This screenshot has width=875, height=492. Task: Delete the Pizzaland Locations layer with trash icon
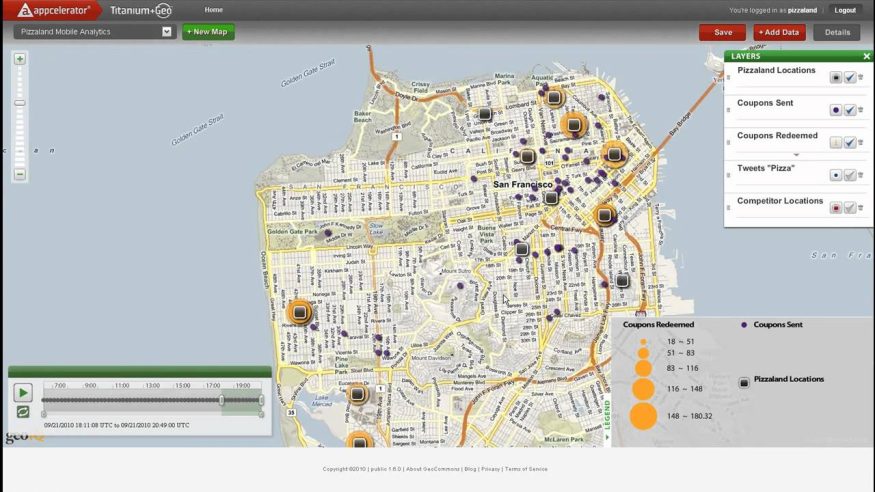pos(861,78)
